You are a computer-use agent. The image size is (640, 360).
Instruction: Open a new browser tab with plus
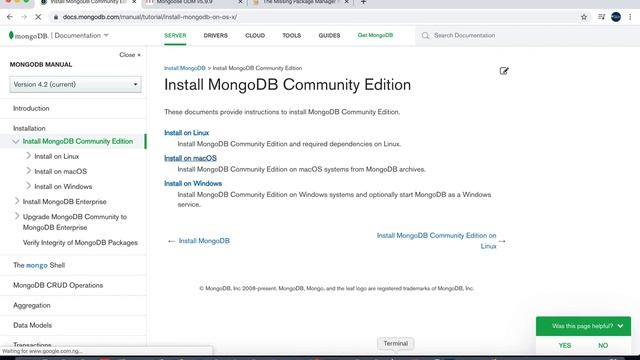[363, 2]
